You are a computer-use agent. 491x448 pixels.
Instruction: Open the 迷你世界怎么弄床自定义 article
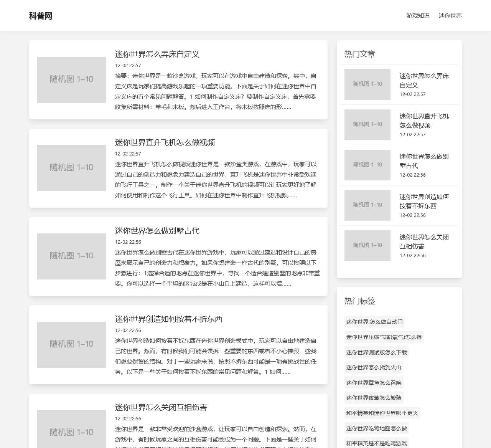point(158,55)
